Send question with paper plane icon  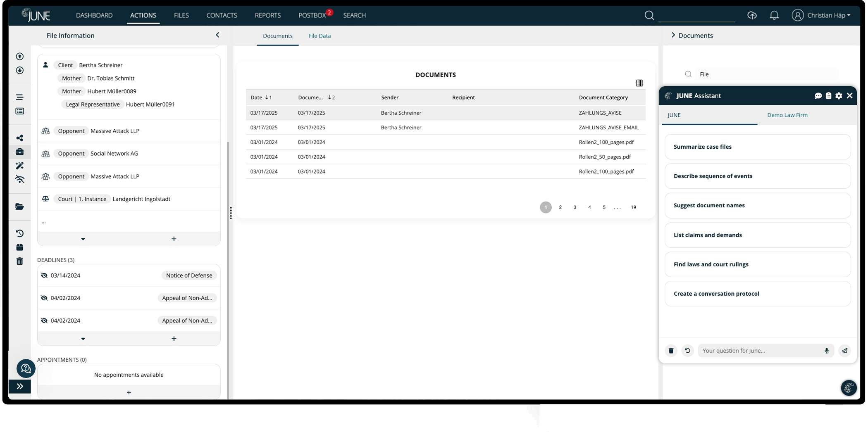[844, 351]
